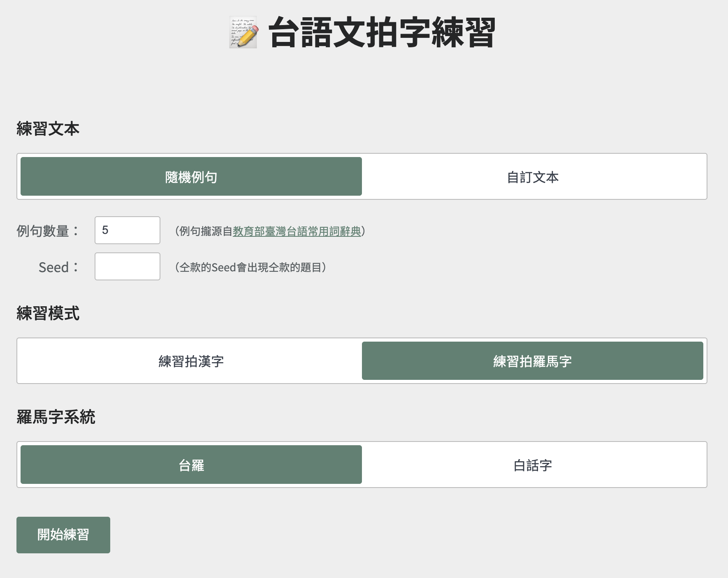
Task: Click the 開始練習 start button
Action: [x=63, y=534]
